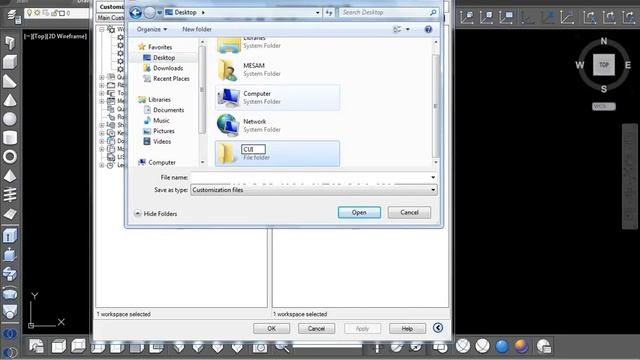Toggle the layer freeze sun icon
This screenshot has width=640, height=360.
37,13
